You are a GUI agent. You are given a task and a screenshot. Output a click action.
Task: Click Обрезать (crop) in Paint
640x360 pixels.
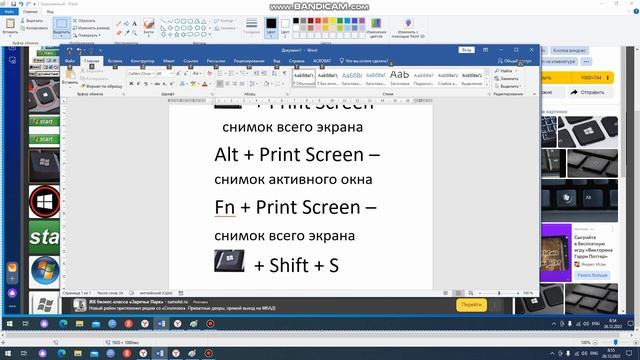point(84,20)
